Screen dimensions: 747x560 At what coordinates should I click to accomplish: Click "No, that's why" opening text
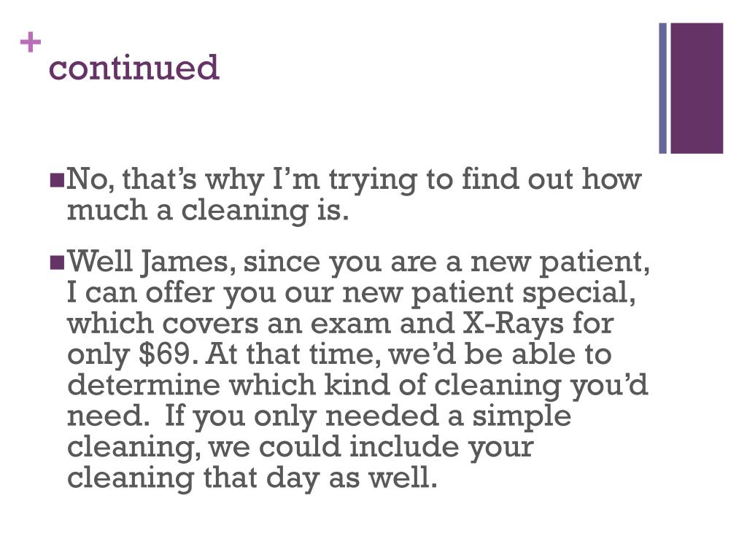click(x=165, y=180)
